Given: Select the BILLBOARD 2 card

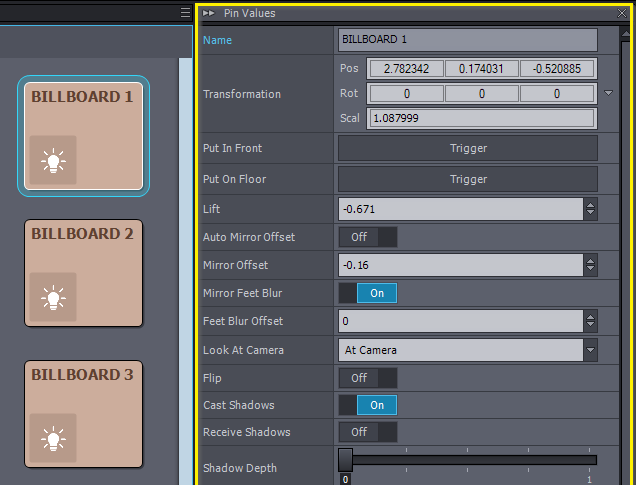Looking at the screenshot, I should [84, 272].
